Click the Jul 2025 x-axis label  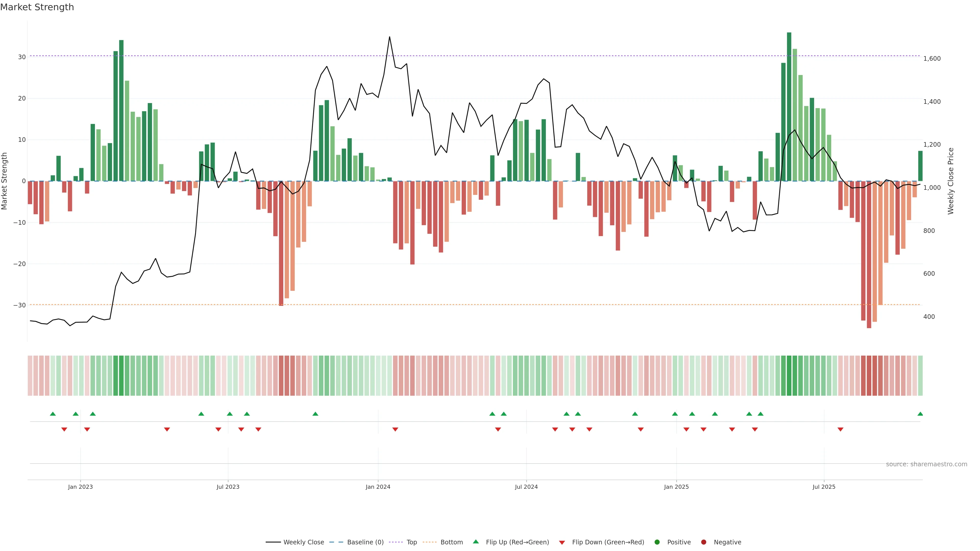pyautogui.click(x=824, y=487)
